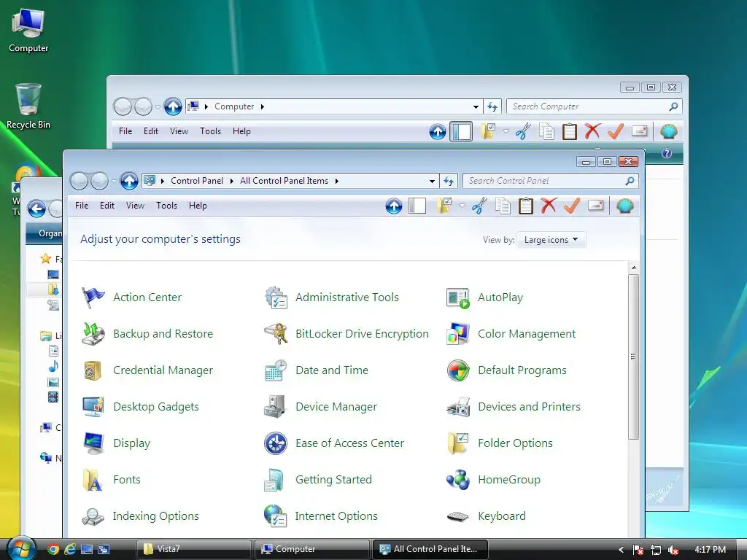Switch to Computer taskbar button
Image resolution: width=747 pixels, height=560 pixels.
[x=312, y=549]
